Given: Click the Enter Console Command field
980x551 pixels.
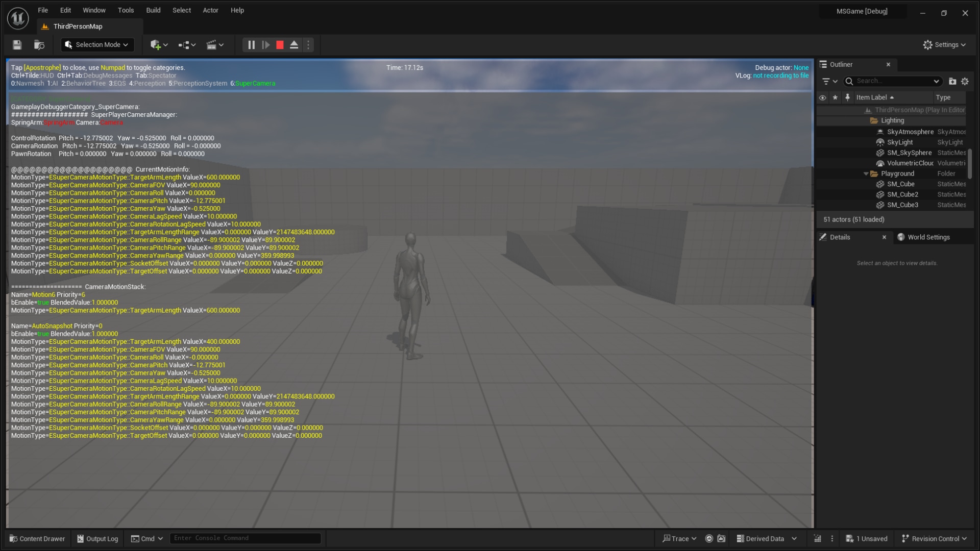Looking at the screenshot, I should (x=245, y=538).
